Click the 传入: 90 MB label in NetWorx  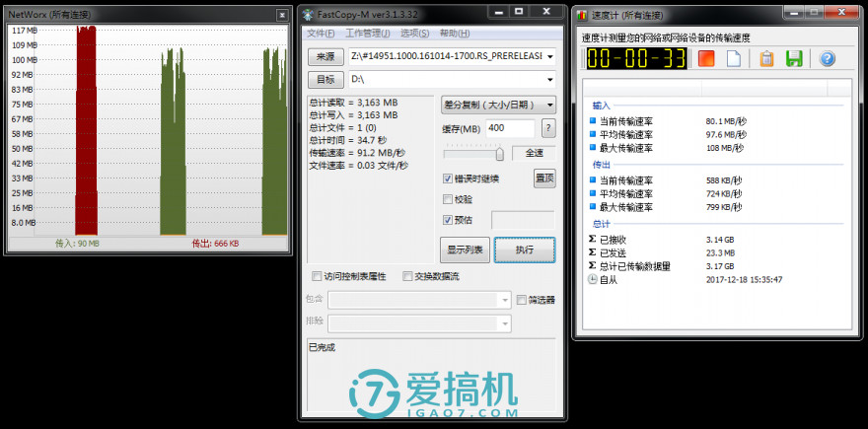click(77, 243)
